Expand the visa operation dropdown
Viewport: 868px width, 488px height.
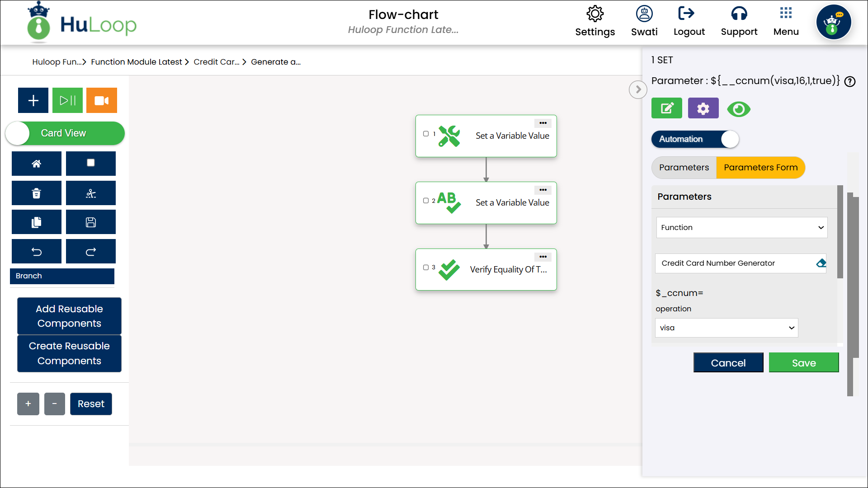(x=726, y=328)
